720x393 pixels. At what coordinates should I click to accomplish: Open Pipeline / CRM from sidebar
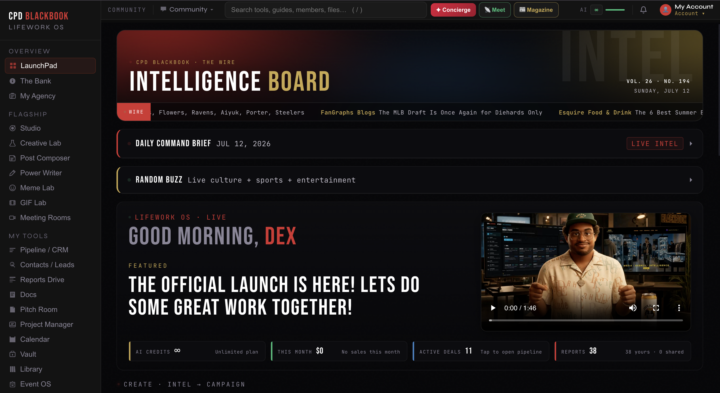44,250
